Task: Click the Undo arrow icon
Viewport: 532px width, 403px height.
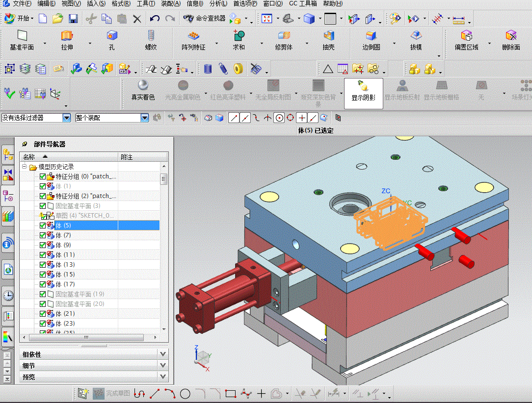Action: (x=155, y=19)
